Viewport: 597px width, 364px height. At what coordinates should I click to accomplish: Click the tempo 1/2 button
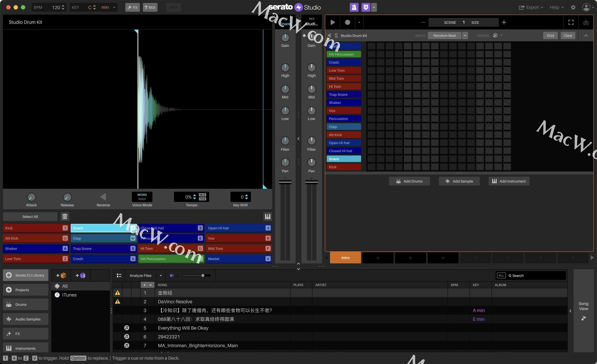click(202, 199)
